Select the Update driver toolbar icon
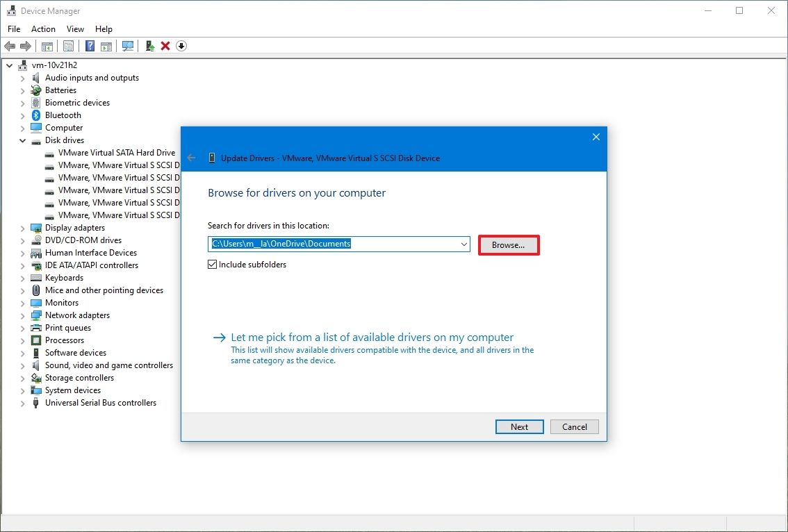The image size is (788, 532). click(x=149, y=46)
